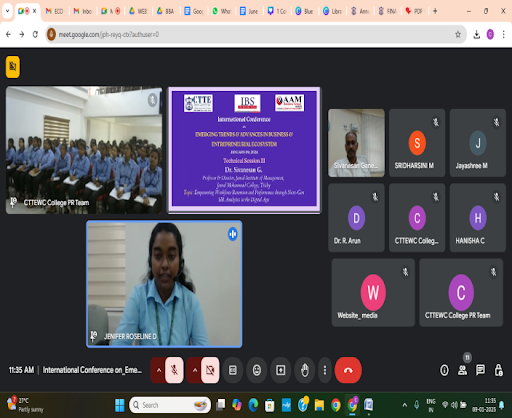
Task: Click the taskbar Search box
Action: (x=170, y=405)
